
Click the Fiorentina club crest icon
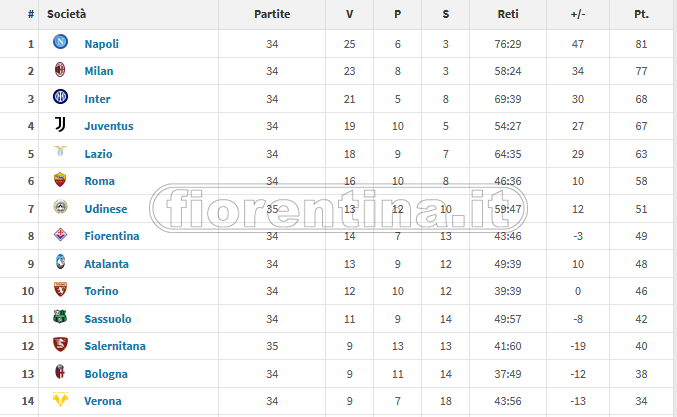click(60, 236)
